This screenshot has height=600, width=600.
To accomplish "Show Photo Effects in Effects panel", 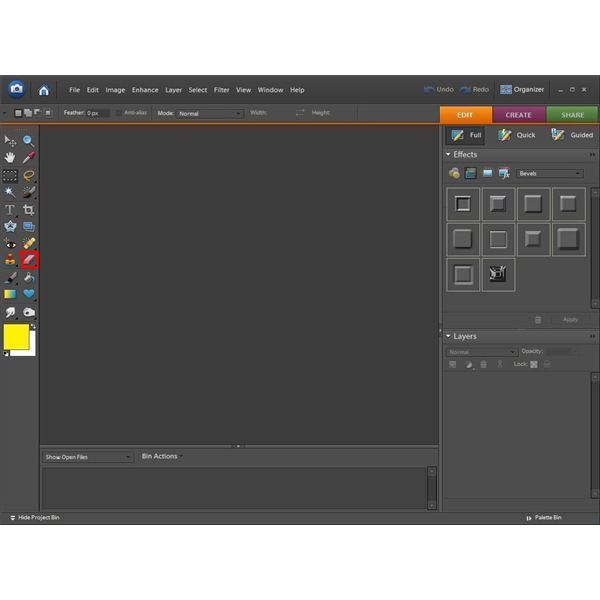I will (488, 173).
